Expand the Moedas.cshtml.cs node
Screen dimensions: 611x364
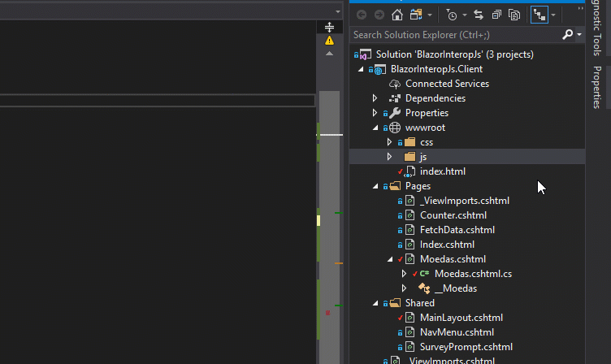(404, 274)
